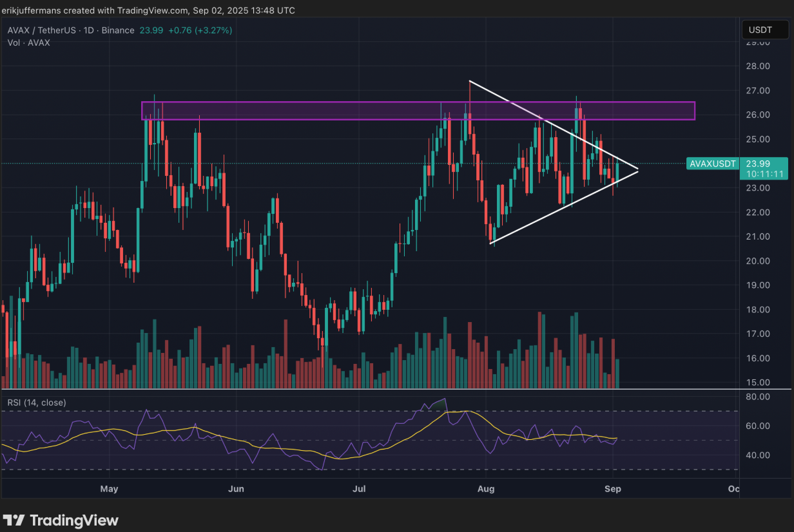This screenshot has width=794, height=532.
Task: Click the Sep label on time axis
Action: [x=613, y=489]
